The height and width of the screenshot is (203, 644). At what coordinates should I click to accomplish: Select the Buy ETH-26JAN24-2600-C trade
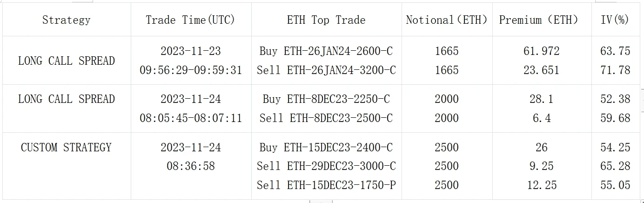326,51
